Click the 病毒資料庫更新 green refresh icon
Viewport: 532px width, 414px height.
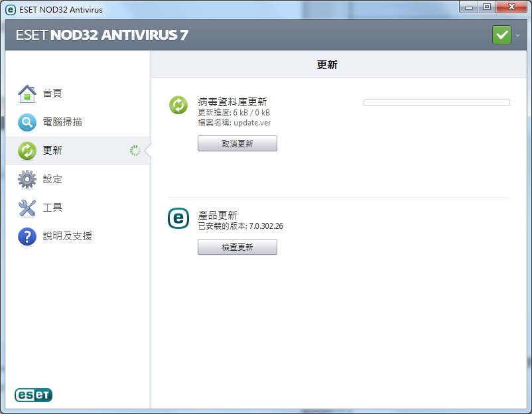[x=178, y=105]
